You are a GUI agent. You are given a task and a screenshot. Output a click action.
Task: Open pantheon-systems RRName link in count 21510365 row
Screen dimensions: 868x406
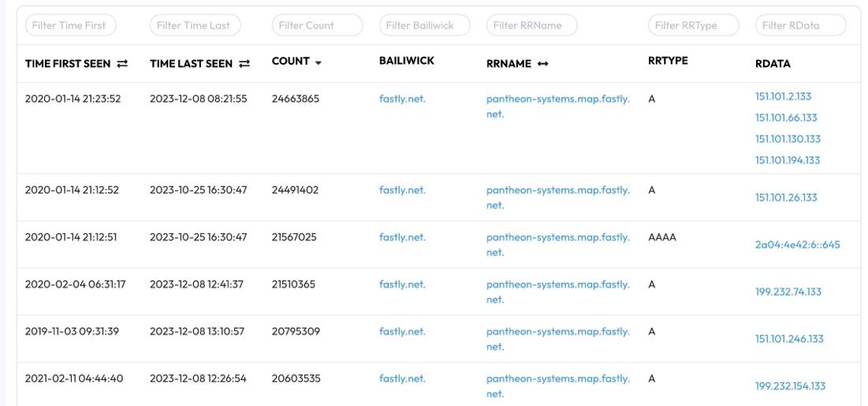[558, 292]
